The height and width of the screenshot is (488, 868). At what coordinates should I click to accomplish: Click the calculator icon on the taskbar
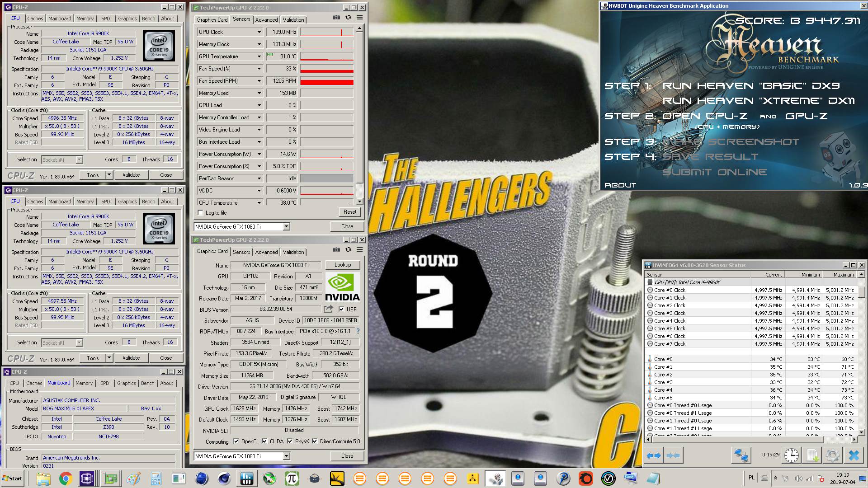point(156,479)
